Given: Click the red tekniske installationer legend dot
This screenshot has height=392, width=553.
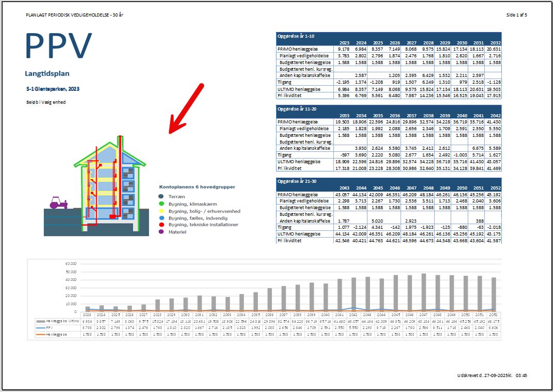Looking at the screenshot, I should pos(161,225).
